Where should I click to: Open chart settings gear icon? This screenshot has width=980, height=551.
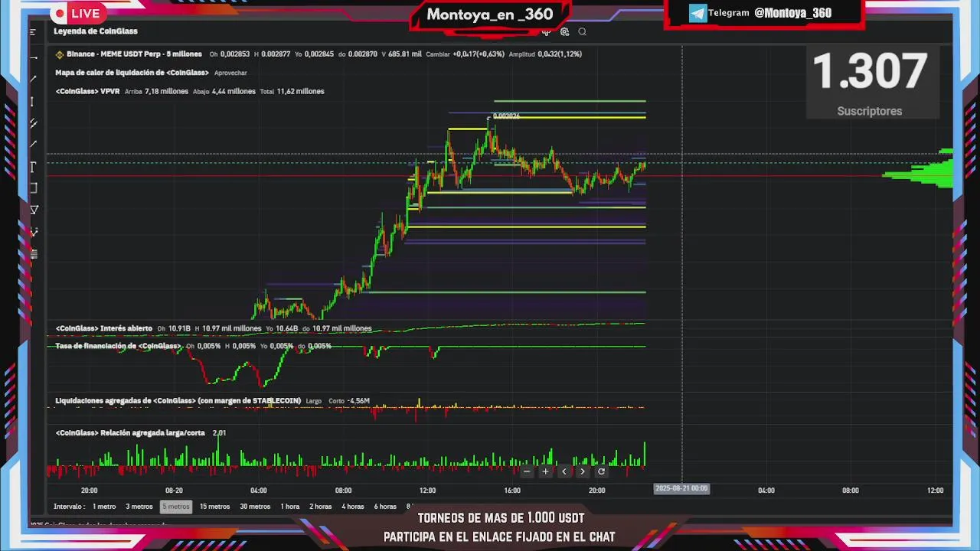(564, 32)
